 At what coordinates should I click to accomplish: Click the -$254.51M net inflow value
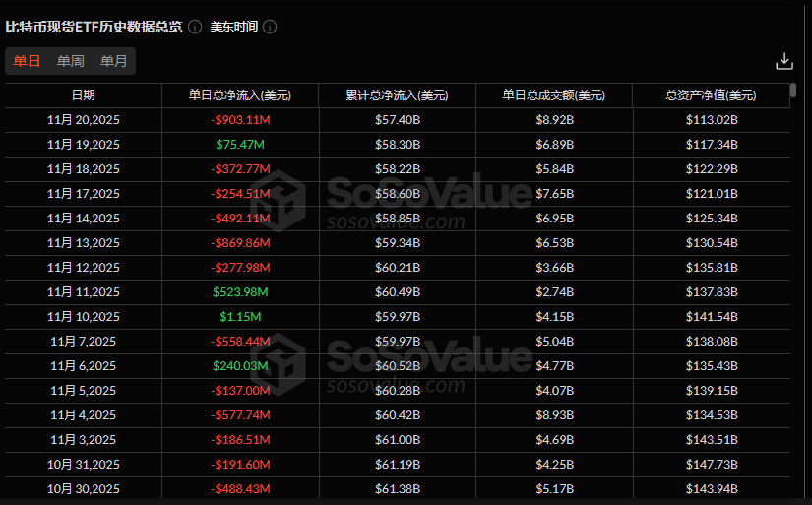tap(240, 194)
